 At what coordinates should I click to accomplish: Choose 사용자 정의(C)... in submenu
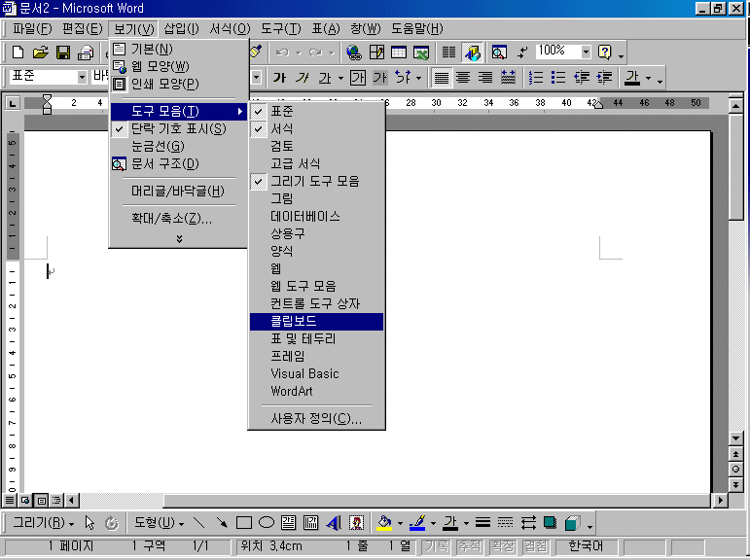316,419
